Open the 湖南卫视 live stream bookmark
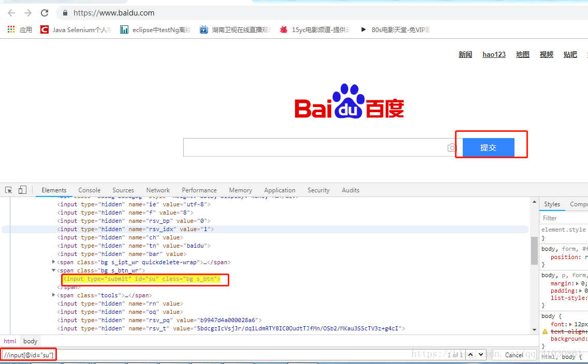 [x=235, y=29]
